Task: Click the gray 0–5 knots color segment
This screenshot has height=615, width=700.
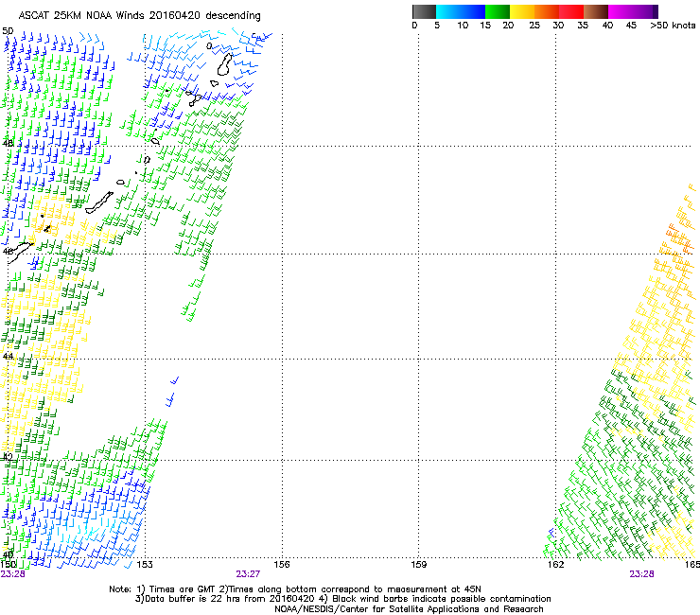Action: pyautogui.click(x=424, y=11)
